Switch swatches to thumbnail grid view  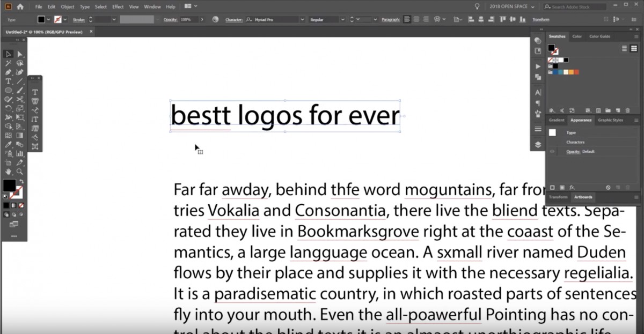(634, 48)
